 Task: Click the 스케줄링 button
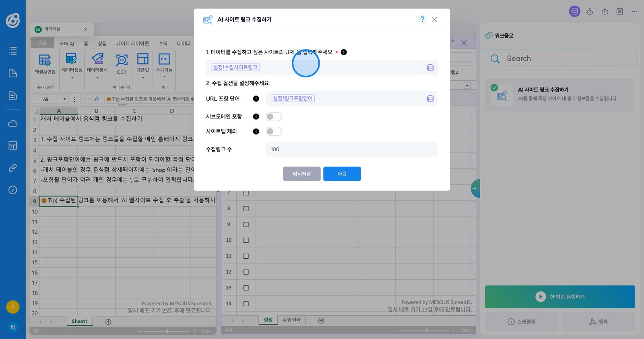tap(522, 322)
